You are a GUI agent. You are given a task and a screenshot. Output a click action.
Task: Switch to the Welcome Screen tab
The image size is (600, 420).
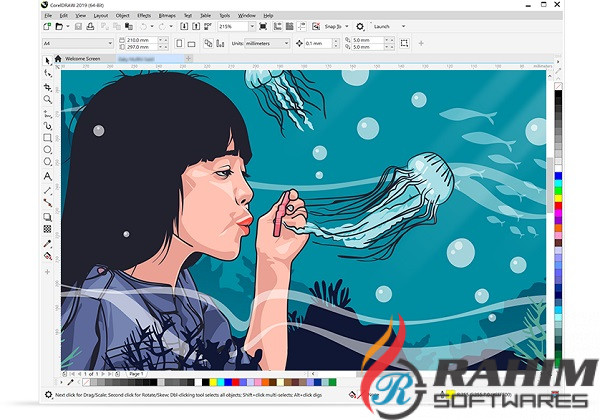[x=83, y=59]
